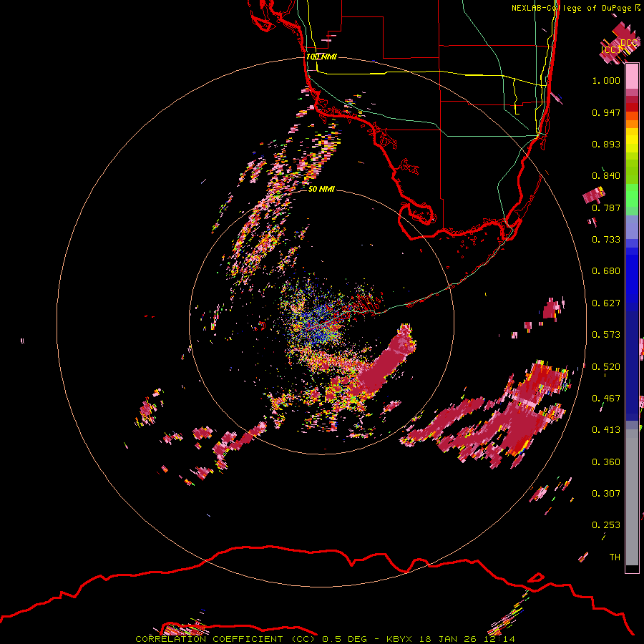Select the 0.253 scale value
Screen dimensions: 644x644
[x=606, y=525]
